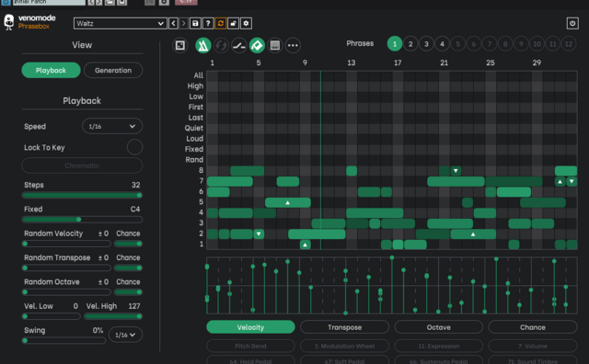Adjust the Vel. High slider
The image size is (589, 364).
(112, 316)
